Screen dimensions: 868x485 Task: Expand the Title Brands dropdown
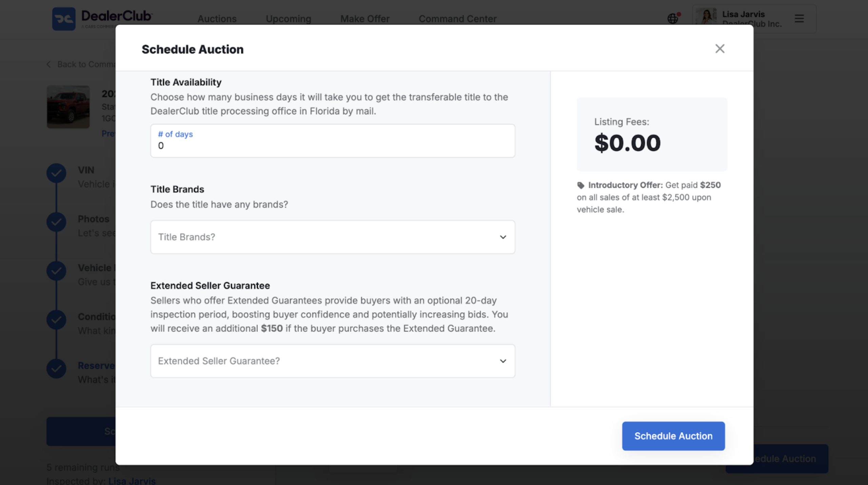(333, 237)
